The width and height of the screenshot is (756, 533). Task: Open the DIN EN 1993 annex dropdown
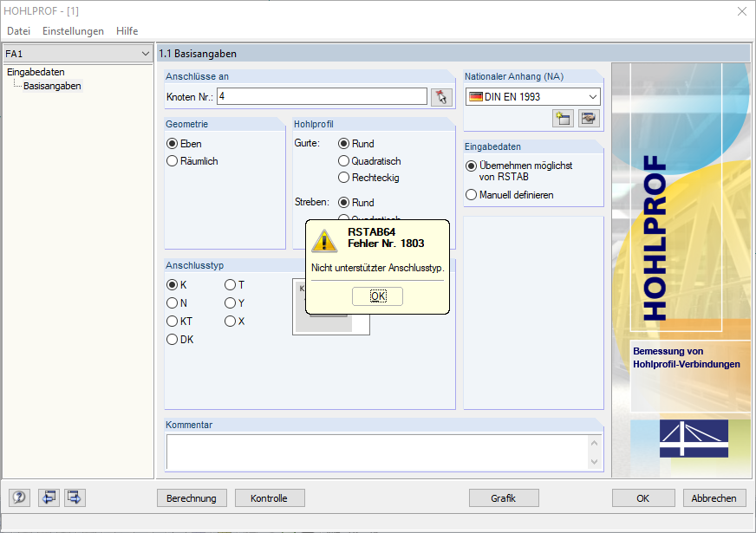point(533,97)
